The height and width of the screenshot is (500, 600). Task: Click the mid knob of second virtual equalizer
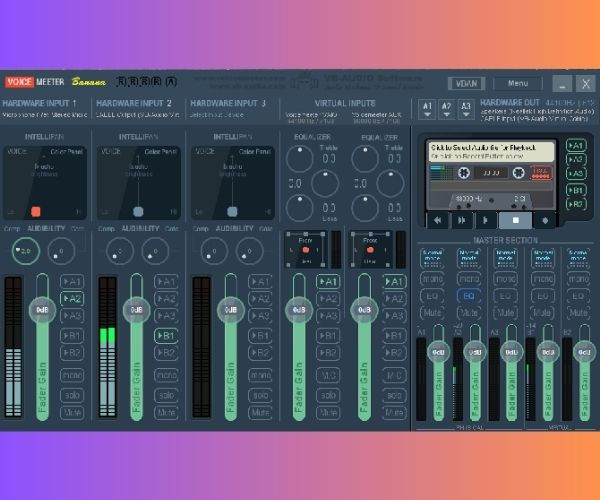390,184
